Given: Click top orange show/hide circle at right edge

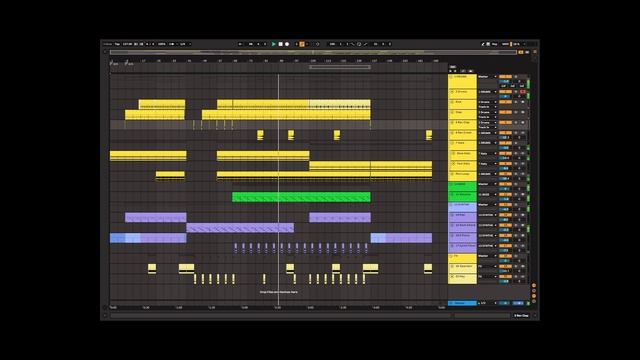Looking at the screenshot, I should (x=534, y=286).
